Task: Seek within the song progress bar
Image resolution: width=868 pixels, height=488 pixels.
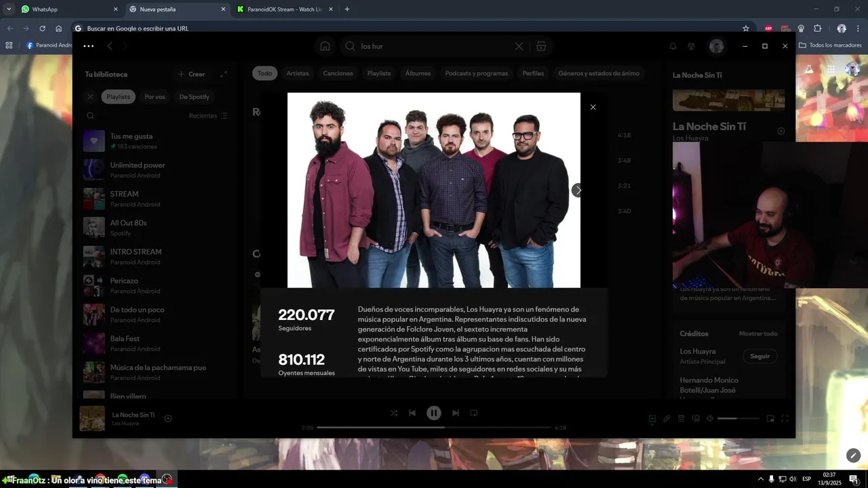Action: (x=434, y=428)
